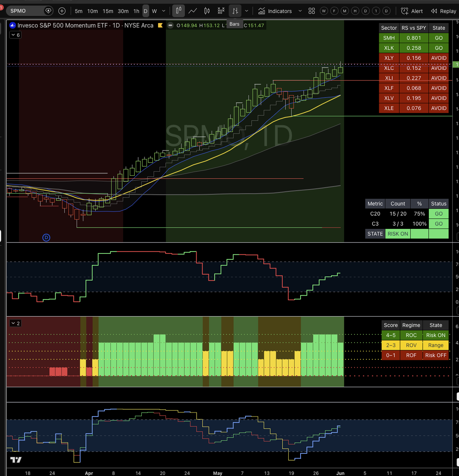The width and height of the screenshot is (459, 476).
Task: Click the yellow flag next to NYSE Arca
Action: tap(160, 25)
